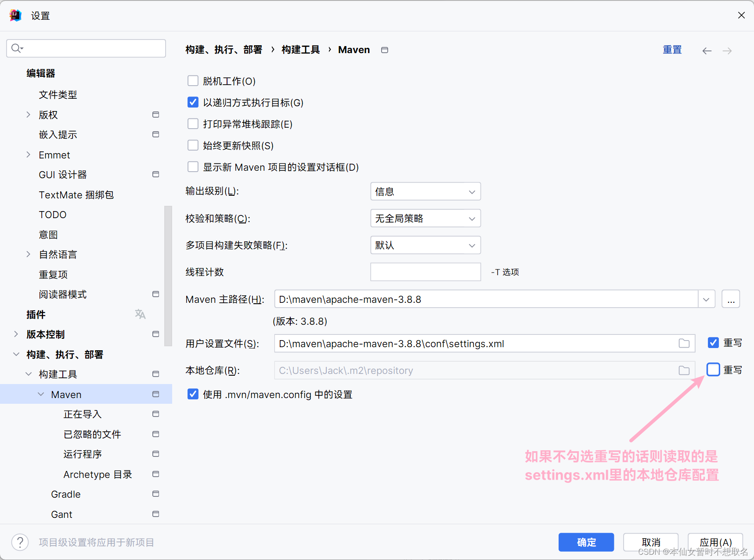This screenshot has height=560, width=754.
Task: Open the 输出级别 dropdown showing 信息
Action: 426,191
